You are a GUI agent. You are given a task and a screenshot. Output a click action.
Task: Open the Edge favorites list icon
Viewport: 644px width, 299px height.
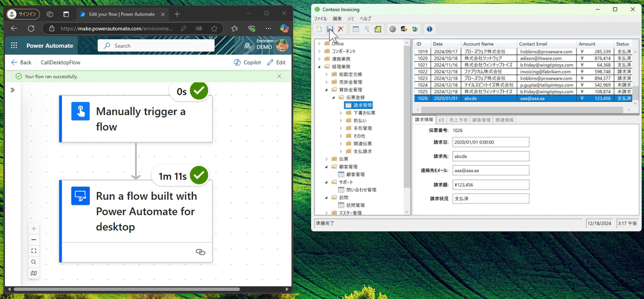tap(235, 28)
